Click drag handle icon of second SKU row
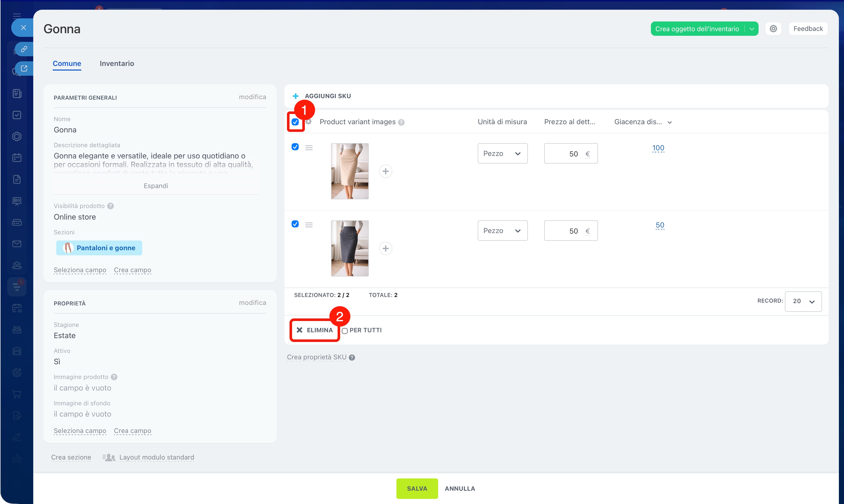Image resolution: width=844 pixels, height=504 pixels. 308,224
